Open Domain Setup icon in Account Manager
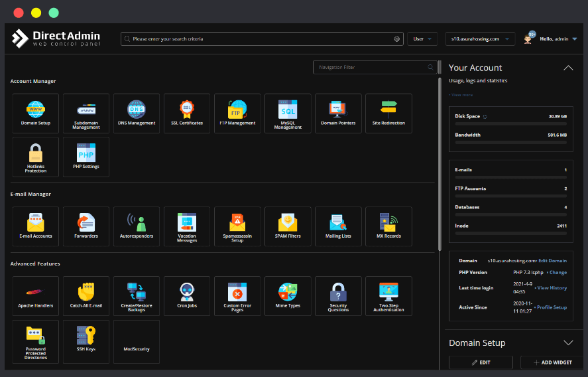Screen dimensions: 588x377 coord(36,113)
